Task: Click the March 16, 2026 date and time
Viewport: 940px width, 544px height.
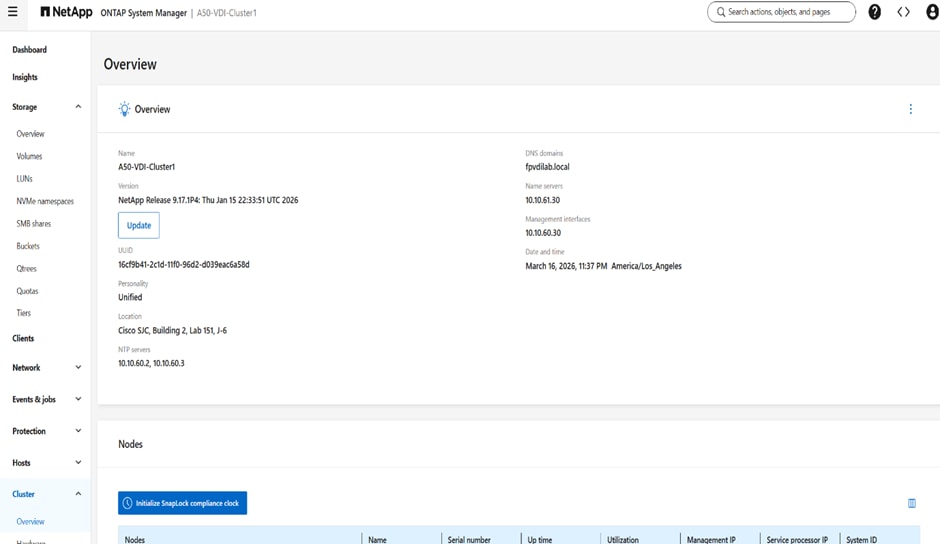Action: click(603, 266)
